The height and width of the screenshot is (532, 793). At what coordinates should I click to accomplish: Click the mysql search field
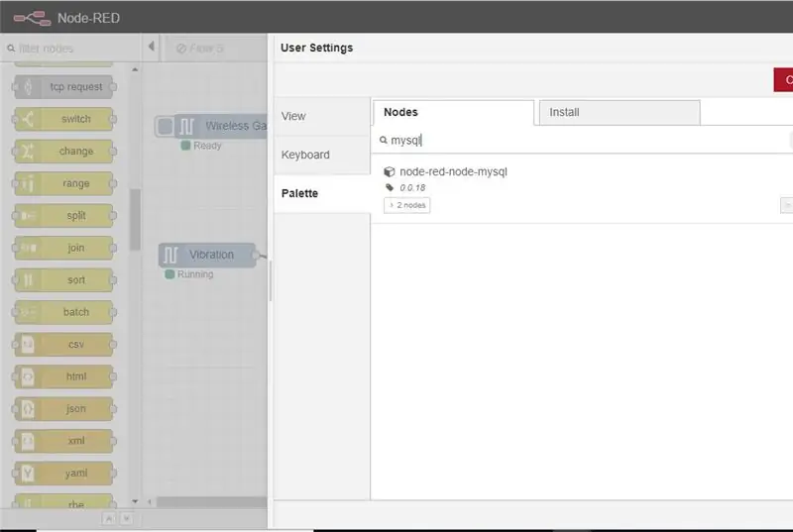click(582, 140)
